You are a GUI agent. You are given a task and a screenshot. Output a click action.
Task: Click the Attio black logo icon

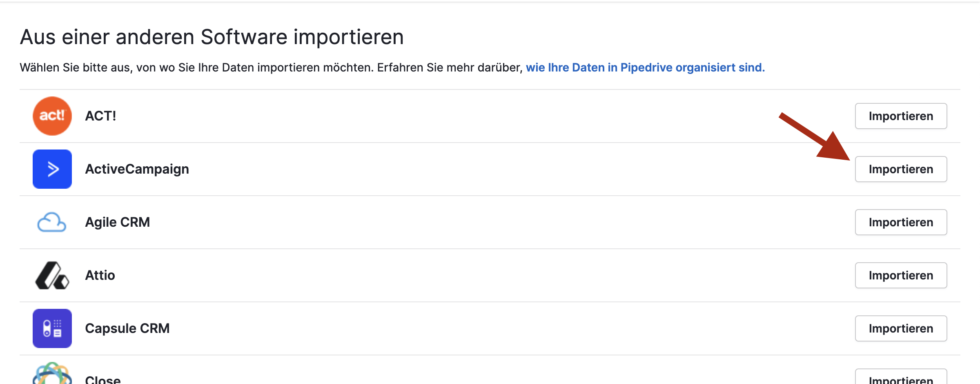(x=52, y=275)
